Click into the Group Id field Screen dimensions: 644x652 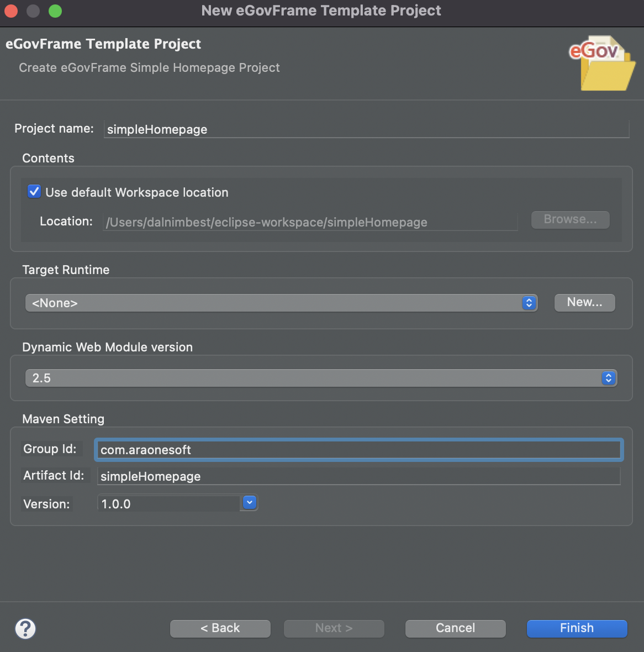[x=359, y=450]
